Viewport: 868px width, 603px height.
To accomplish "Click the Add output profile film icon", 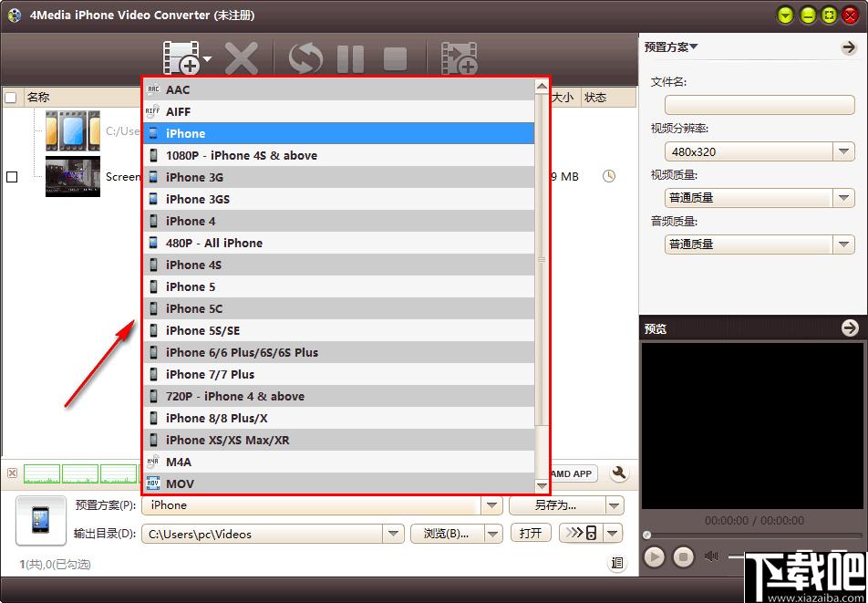I will (460, 57).
